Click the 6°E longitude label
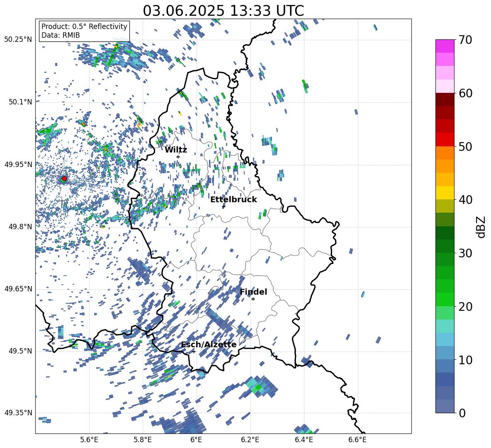 [x=196, y=440]
